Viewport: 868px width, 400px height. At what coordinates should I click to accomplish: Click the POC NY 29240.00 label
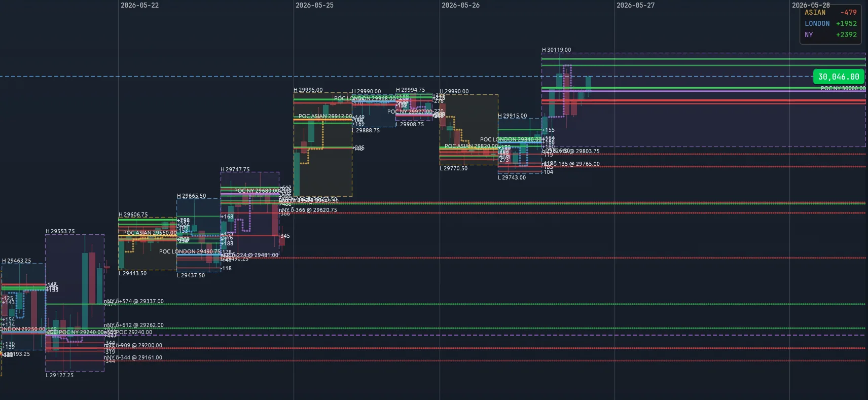point(82,332)
